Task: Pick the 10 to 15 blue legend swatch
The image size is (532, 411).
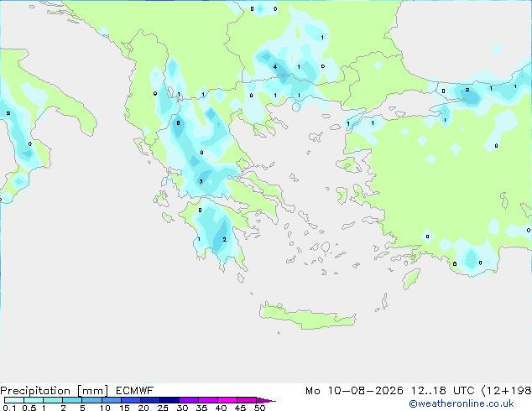Action: point(112,400)
